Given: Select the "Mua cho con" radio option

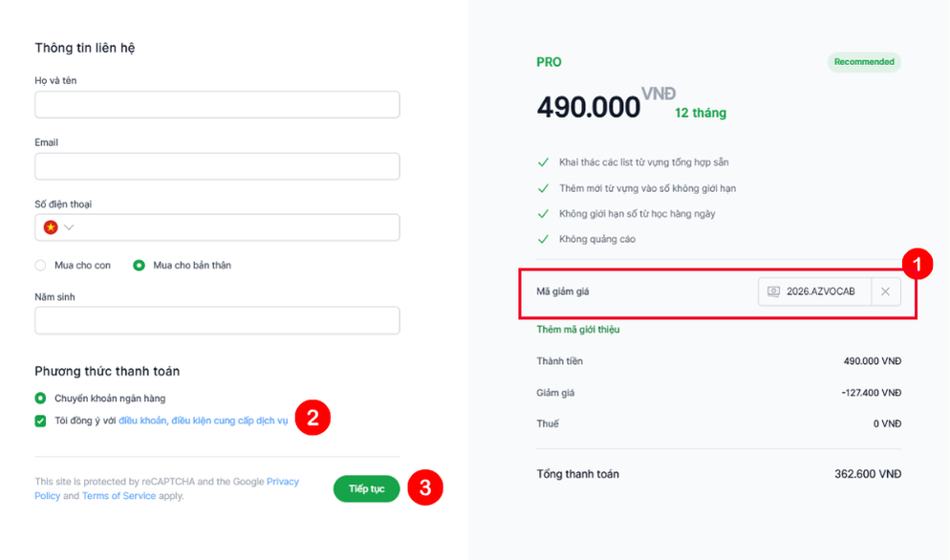Looking at the screenshot, I should [40, 266].
